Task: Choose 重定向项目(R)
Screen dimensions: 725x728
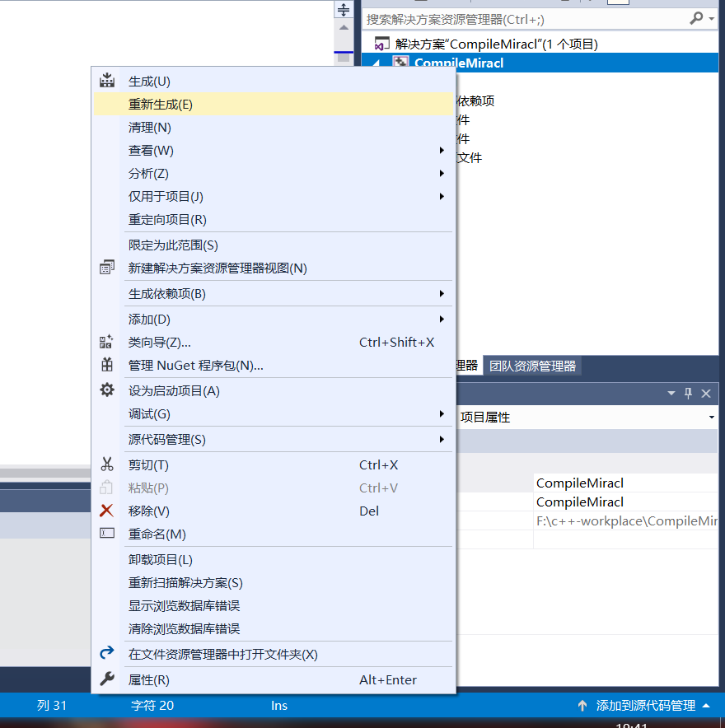Action: (273, 220)
